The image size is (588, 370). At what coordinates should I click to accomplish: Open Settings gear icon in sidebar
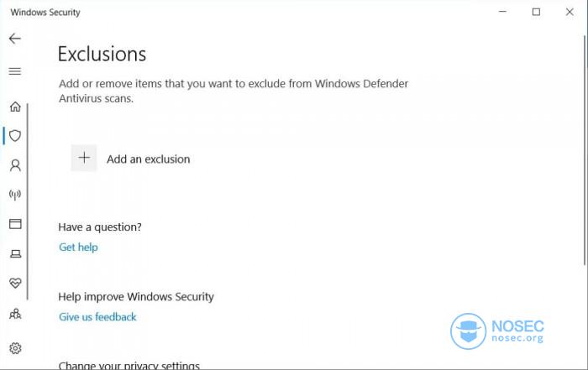(15, 348)
